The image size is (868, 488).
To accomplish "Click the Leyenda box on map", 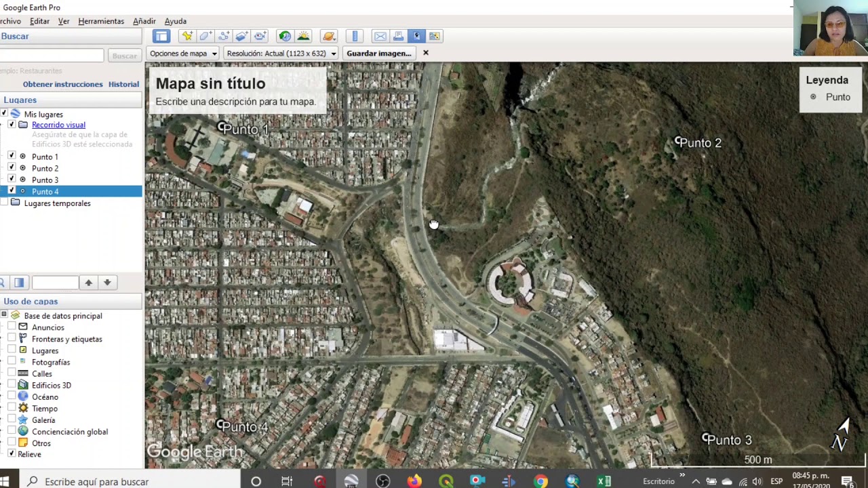I will click(x=830, y=89).
